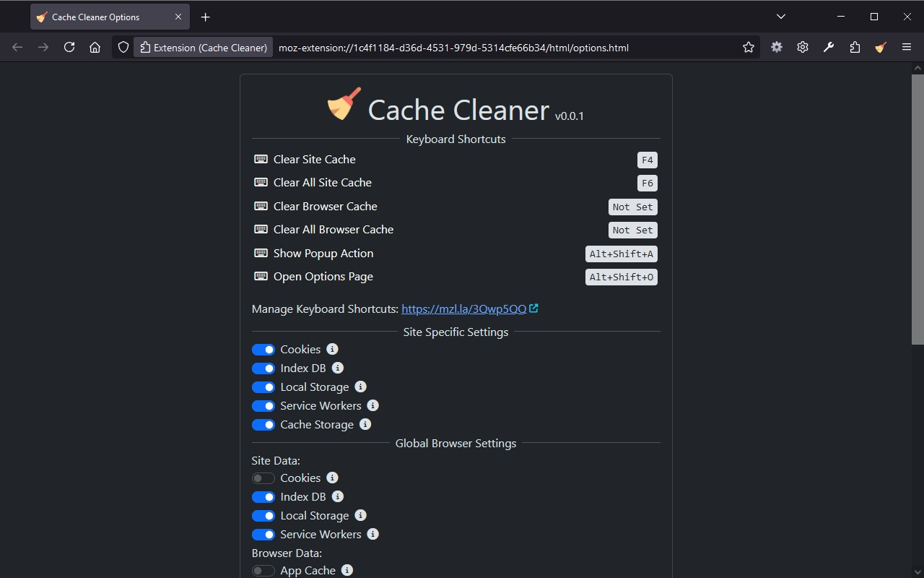Show info for Cache Storage
The width and height of the screenshot is (924, 578).
(365, 424)
